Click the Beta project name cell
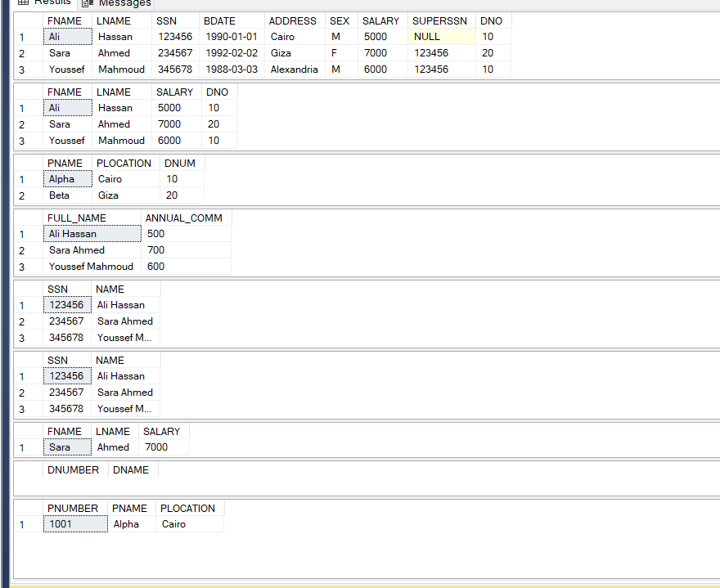Screen dimensions: 720x588 (60, 195)
